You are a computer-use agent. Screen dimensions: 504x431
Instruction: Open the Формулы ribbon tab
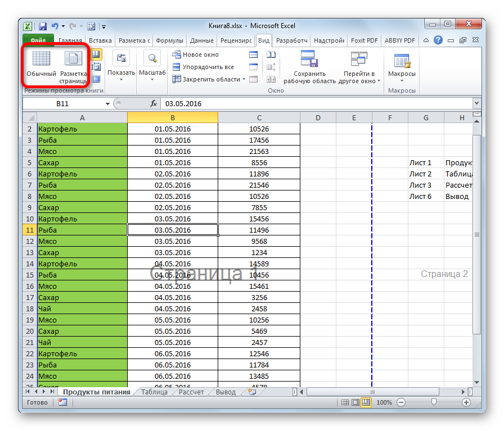coord(169,40)
